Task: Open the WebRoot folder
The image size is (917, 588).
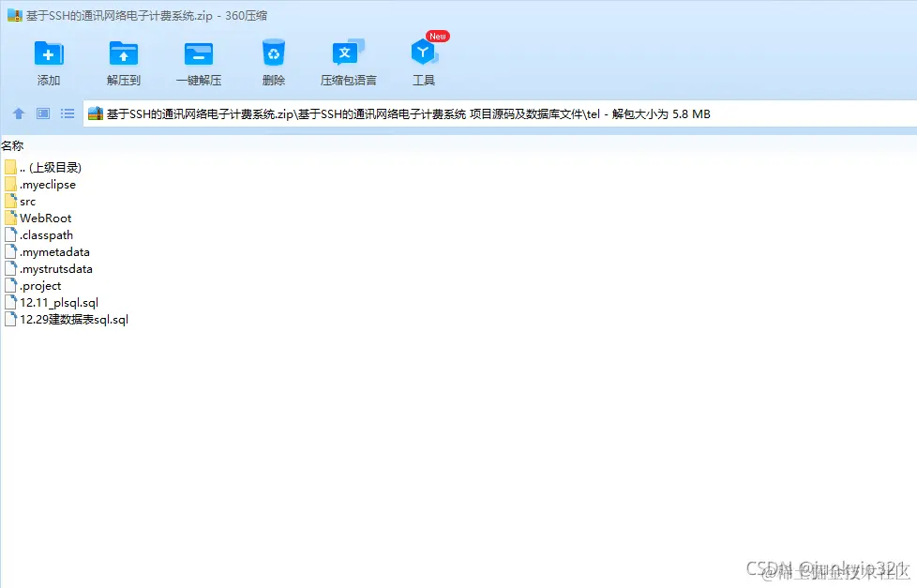Action: coord(45,218)
